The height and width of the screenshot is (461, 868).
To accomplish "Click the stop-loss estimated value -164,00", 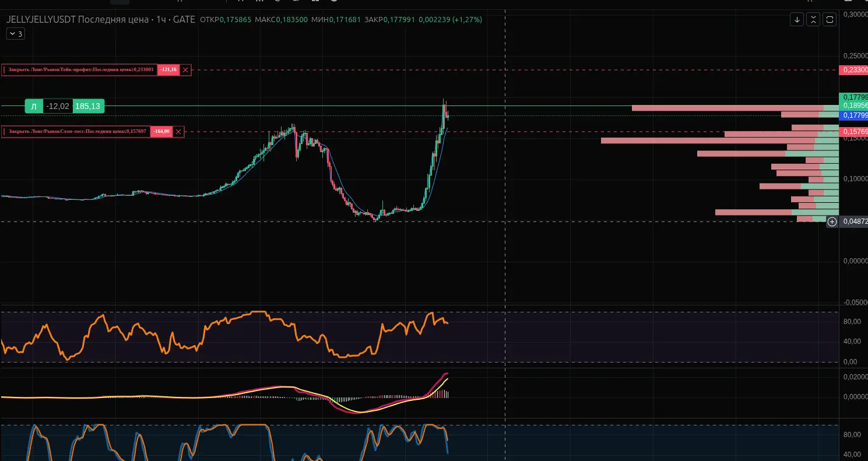I will [161, 132].
